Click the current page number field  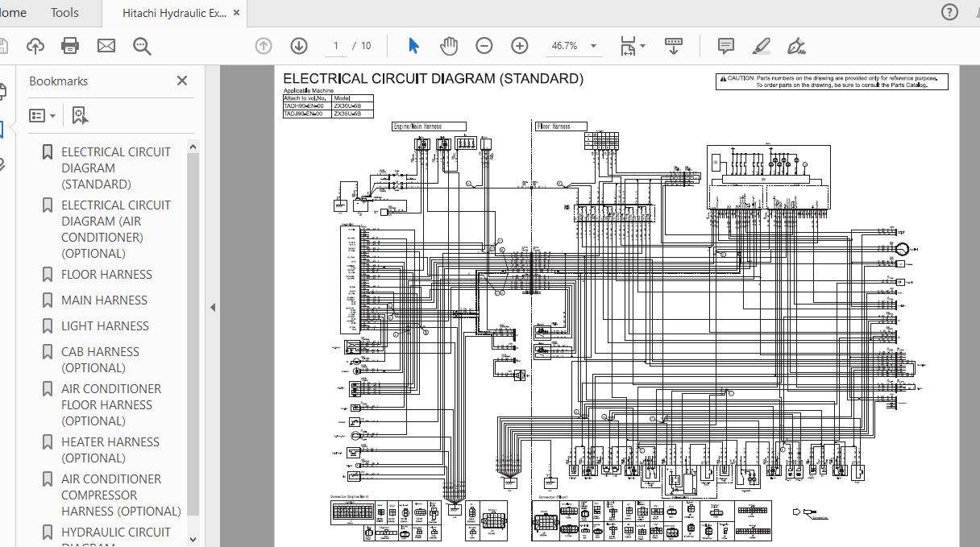click(336, 46)
